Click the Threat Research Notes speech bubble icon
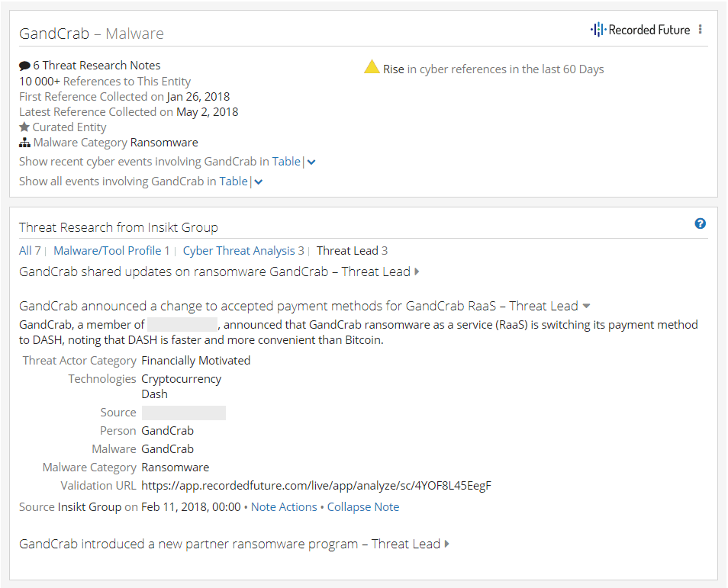Image resolution: width=728 pixels, height=588 pixels. [x=24, y=66]
